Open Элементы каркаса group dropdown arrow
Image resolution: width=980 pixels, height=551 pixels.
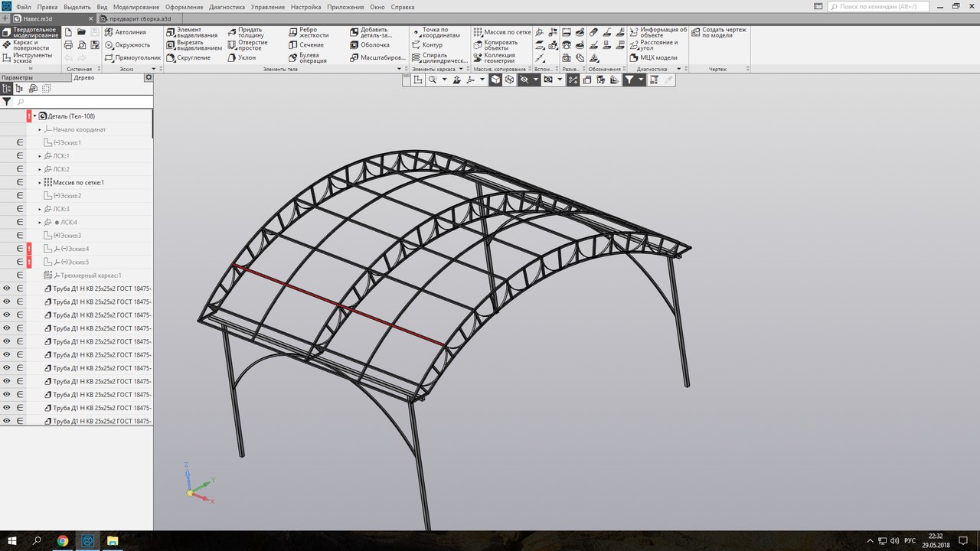pos(461,69)
